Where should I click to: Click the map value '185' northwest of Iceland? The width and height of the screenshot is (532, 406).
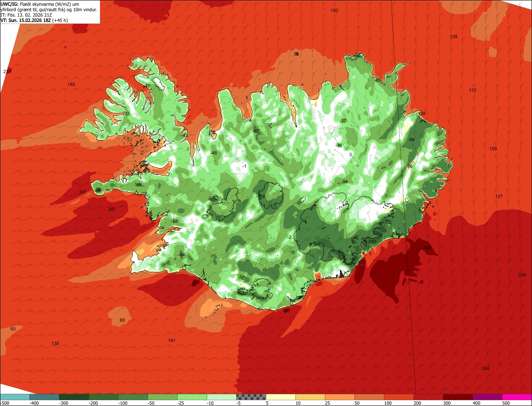point(71,85)
